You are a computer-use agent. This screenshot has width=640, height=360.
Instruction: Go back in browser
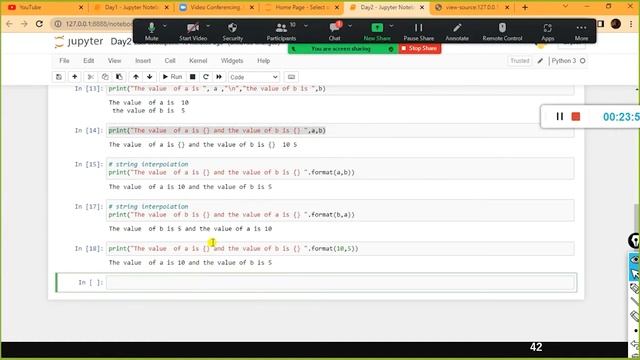pos(9,24)
